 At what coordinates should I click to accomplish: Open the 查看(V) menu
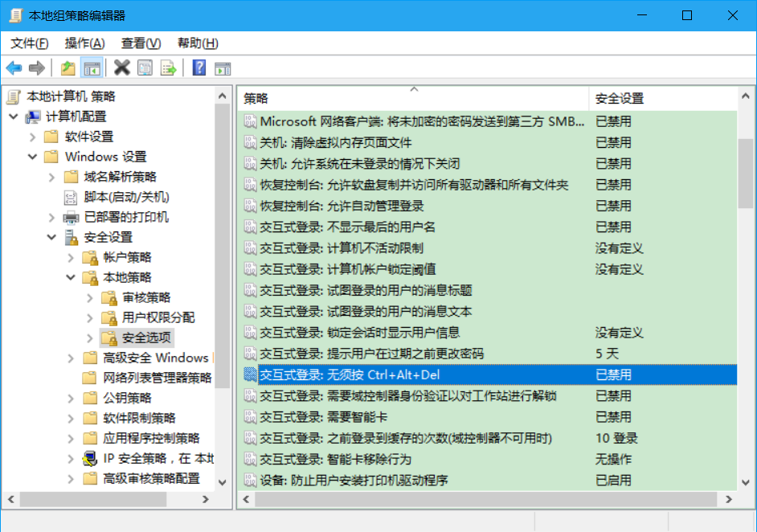141,43
